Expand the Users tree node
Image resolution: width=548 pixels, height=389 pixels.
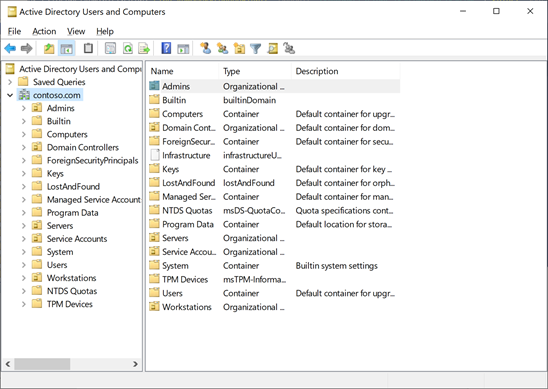24,265
